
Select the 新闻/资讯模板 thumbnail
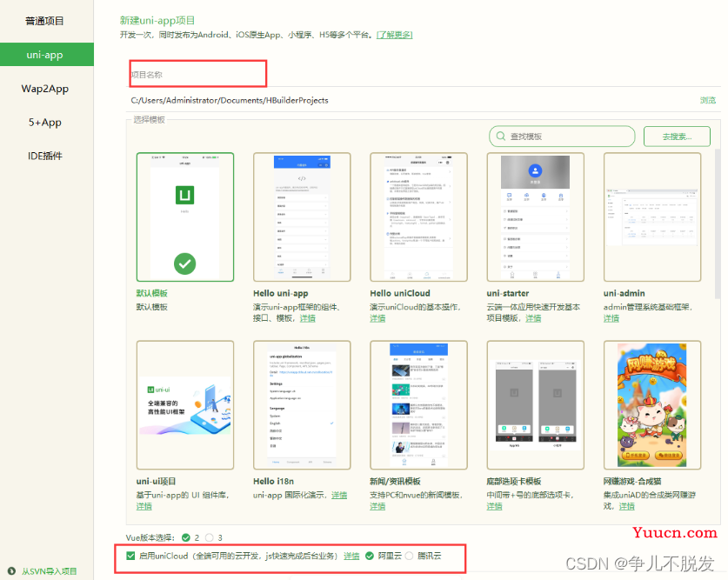[418, 405]
